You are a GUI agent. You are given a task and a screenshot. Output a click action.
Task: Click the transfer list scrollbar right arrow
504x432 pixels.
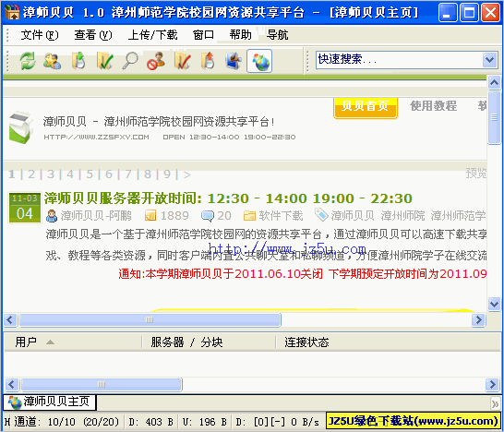492,384
